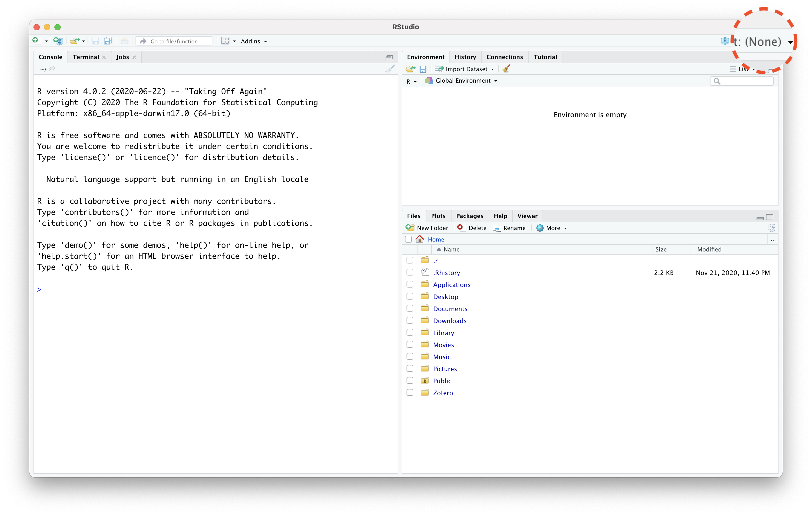The width and height of the screenshot is (812, 516).
Task: Save the workspace with the Environment floppy icon
Action: point(423,69)
